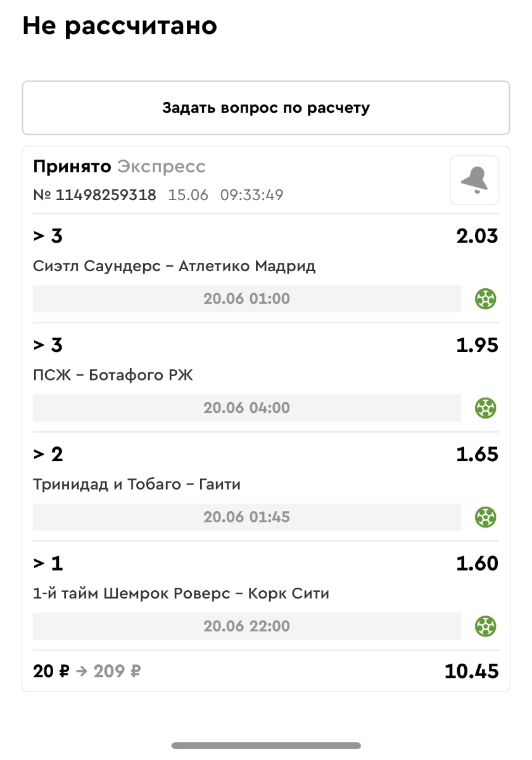Viewport: 532px width, 760px height.
Task: Tap the football icon for Trinidad and Tobago – Haiti
Action: [x=486, y=517]
